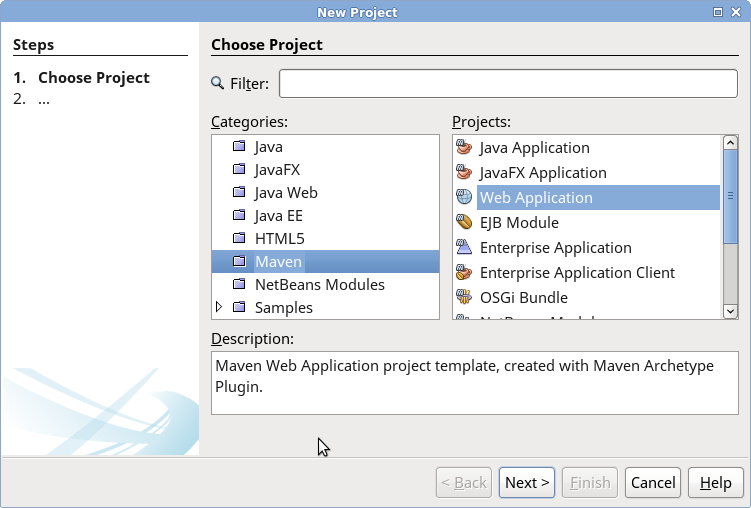Click the OSGi Bundle gear icon
The height and width of the screenshot is (508, 751).
click(464, 298)
